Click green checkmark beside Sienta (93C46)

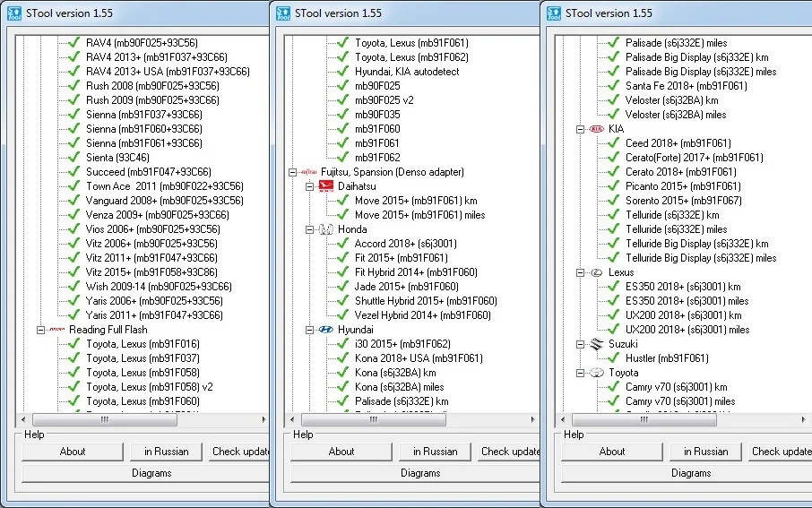74,157
